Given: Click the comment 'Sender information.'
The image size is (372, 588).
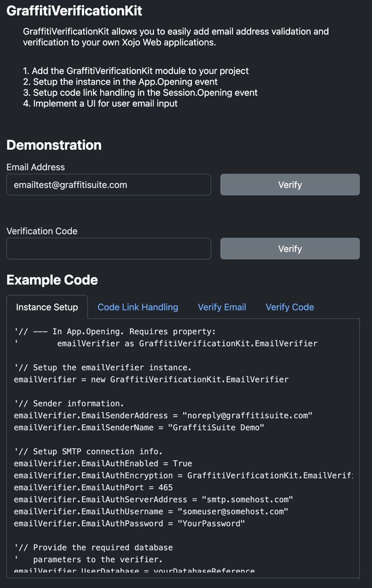Looking at the screenshot, I should 69,403.
